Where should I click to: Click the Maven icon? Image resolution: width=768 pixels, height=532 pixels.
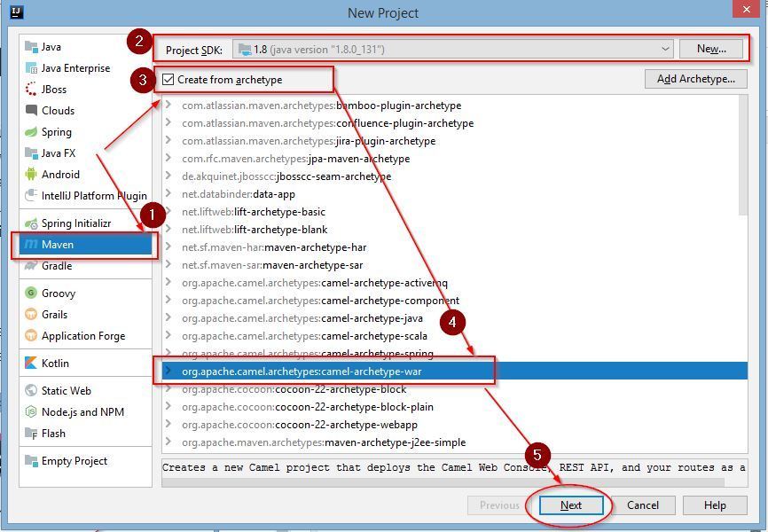pyautogui.click(x=31, y=244)
